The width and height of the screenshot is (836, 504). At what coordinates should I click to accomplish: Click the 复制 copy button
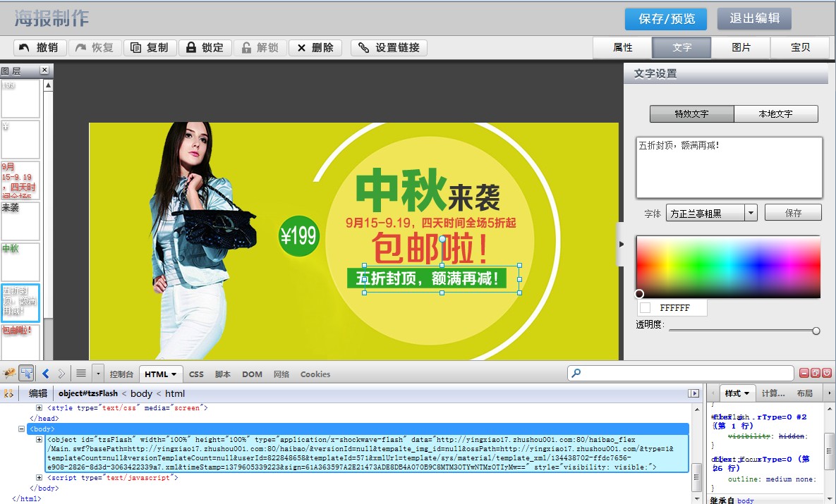(x=150, y=47)
